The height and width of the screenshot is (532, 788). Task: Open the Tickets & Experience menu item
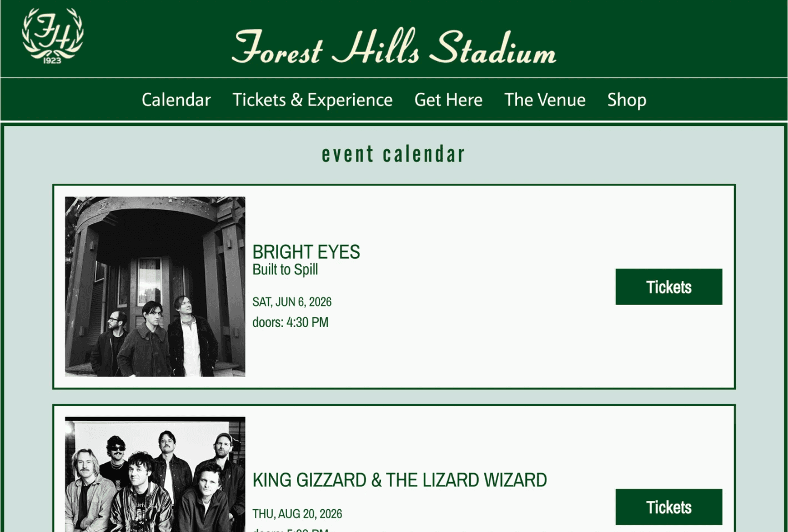[x=313, y=100]
